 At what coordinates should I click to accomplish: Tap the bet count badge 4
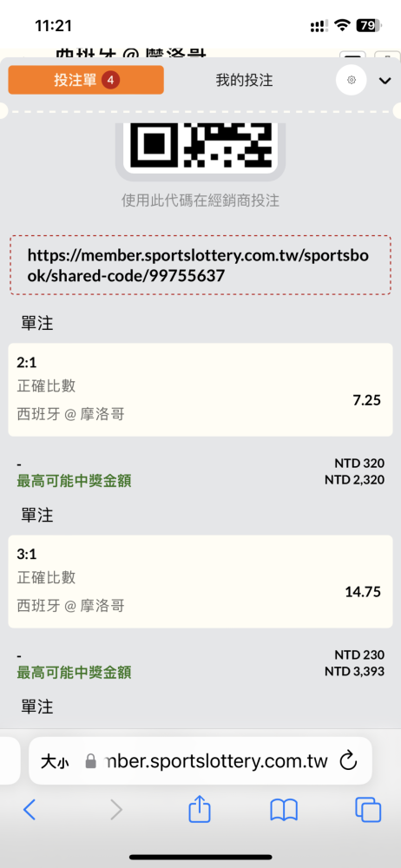click(x=111, y=80)
